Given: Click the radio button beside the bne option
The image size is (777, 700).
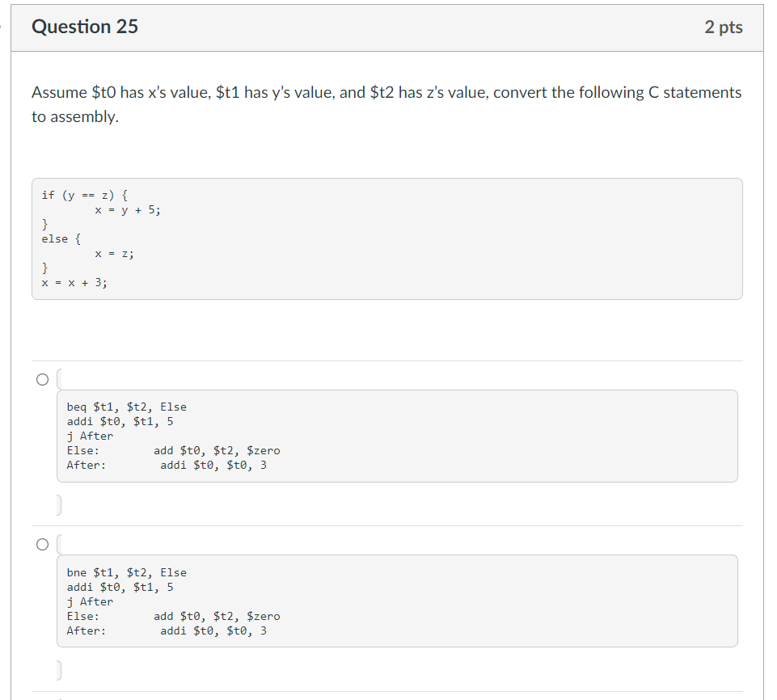Looking at the screenshot, I should [41, 543].
